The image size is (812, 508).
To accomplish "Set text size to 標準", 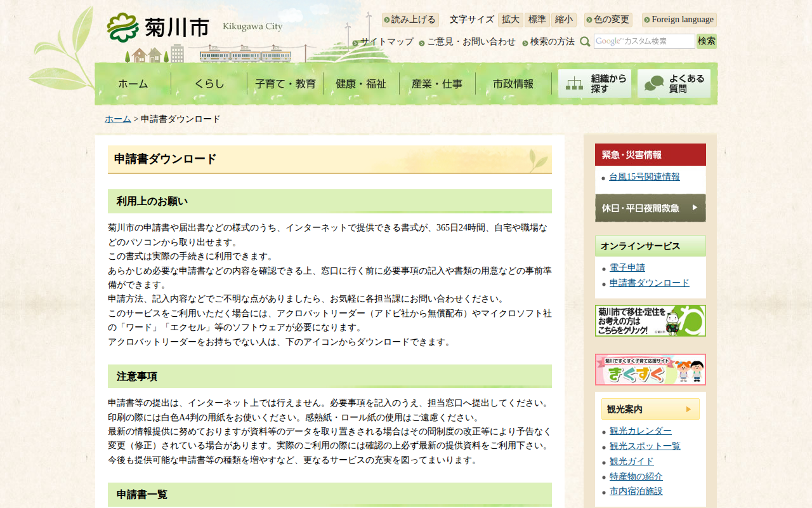I will coord(537,20).
